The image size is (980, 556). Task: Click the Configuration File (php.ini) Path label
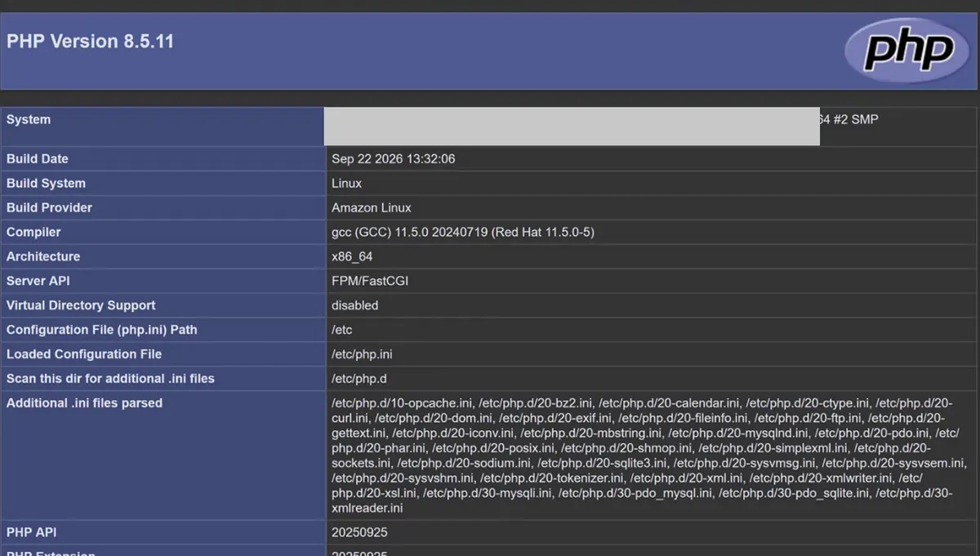coord(102,330)
